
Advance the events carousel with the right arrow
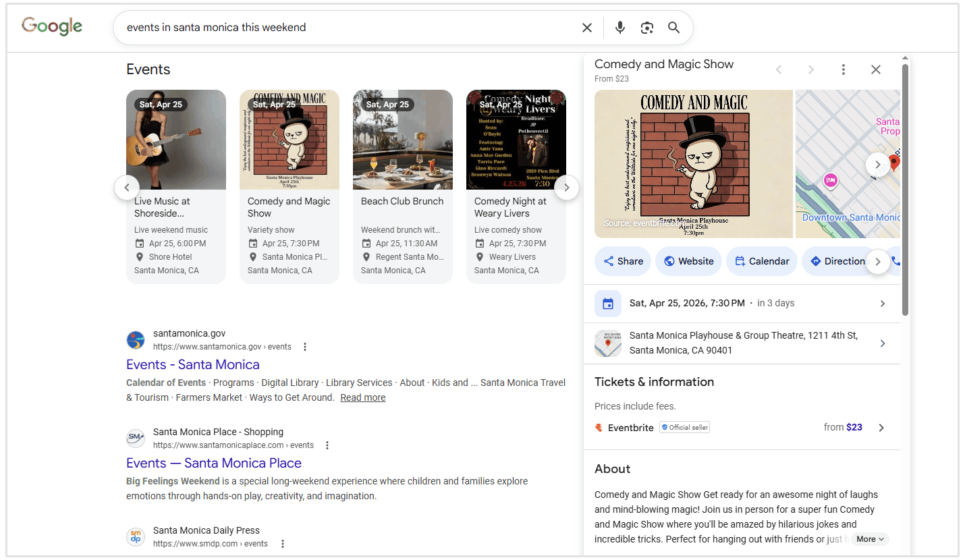point(567,188)
